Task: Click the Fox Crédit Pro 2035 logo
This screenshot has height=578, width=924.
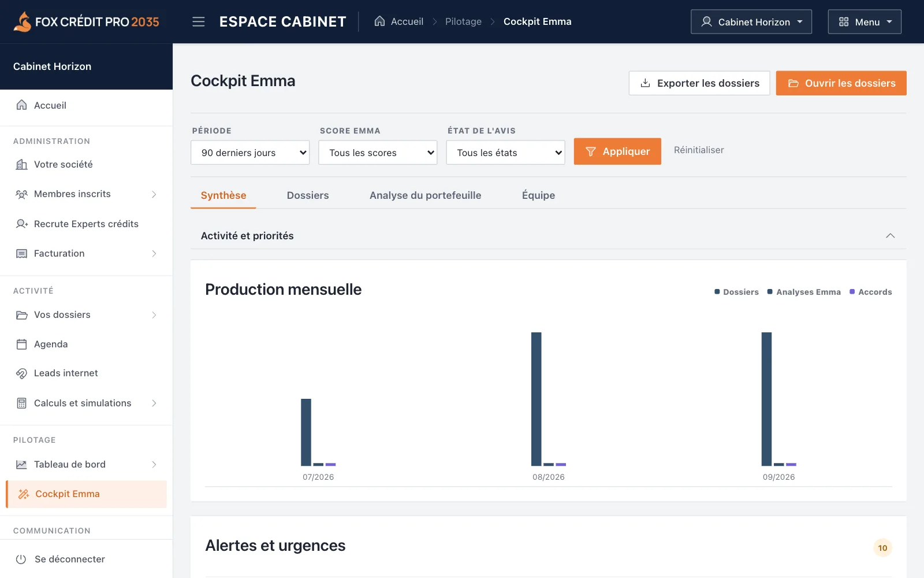Action: coord(86,21)
